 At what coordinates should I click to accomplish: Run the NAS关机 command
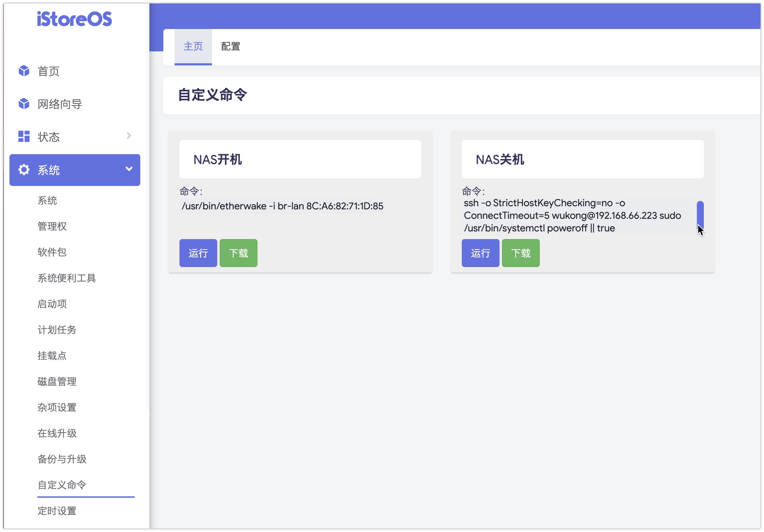point(480,253)
